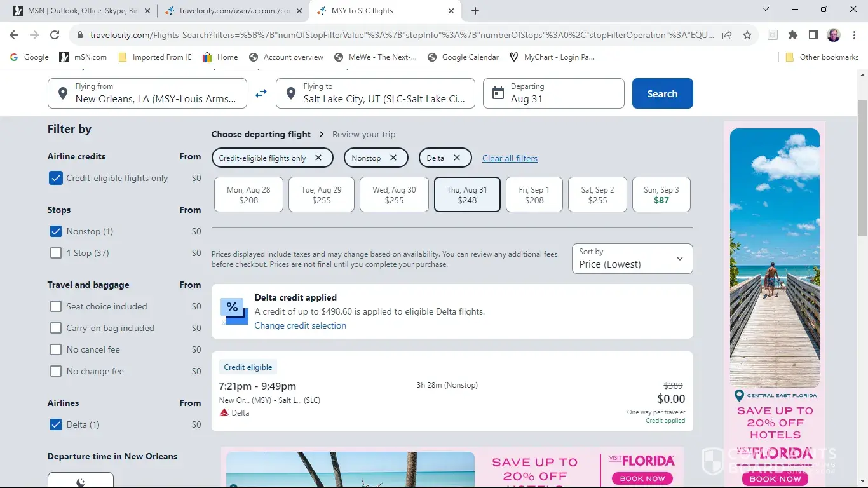Tick the No cancel fee checkbox
This screenshot has width=868, height=488.
[x=56, y=349]
